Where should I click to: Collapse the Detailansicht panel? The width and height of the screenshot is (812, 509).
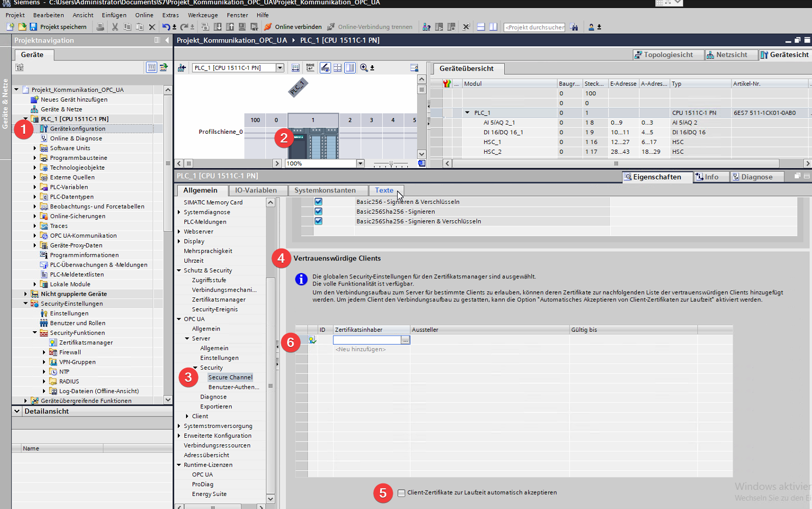click(x=17, y=411)
